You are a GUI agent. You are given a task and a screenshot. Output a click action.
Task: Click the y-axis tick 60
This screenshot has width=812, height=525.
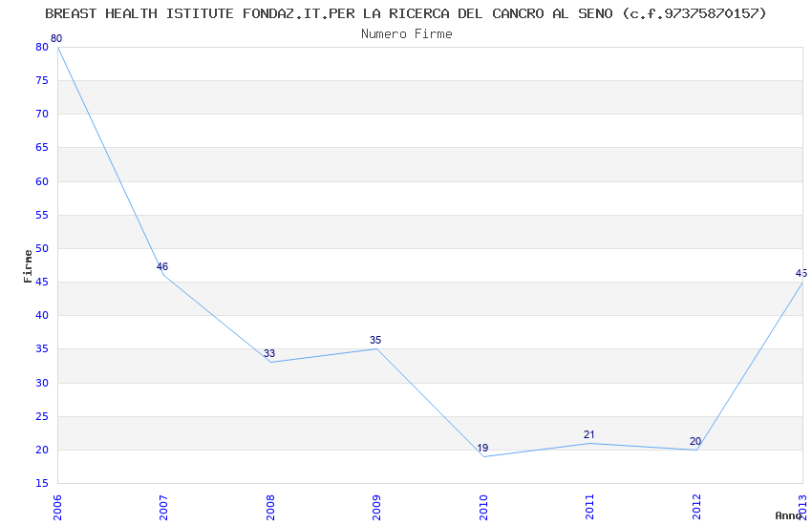(x=42, y=181)
